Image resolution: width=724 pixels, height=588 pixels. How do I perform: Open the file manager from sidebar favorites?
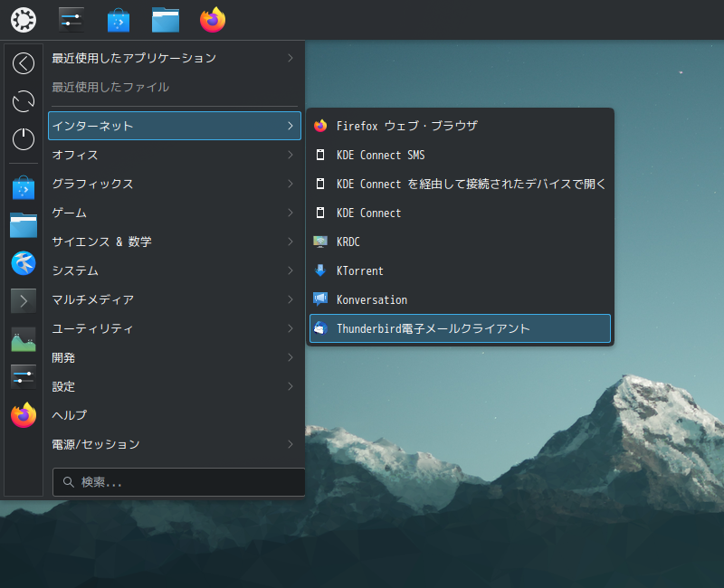[x=24, y=225]
